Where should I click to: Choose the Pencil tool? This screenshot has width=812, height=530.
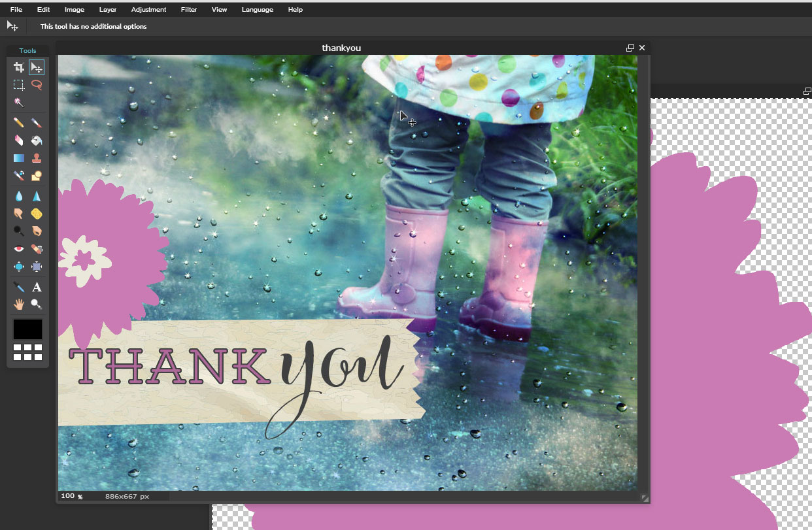click(x=19, y=122)
